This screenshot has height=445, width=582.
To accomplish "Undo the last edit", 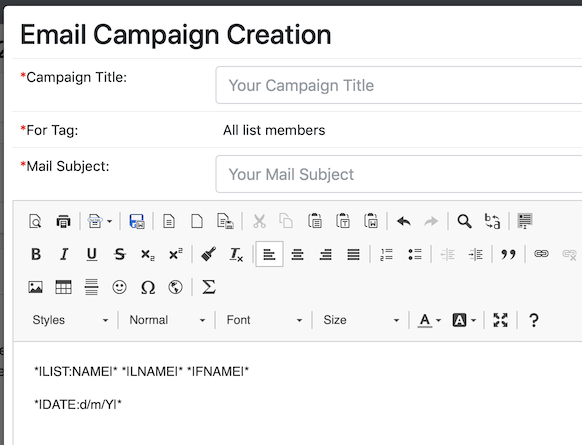I will pyautogui.click(x=404, y=222).
